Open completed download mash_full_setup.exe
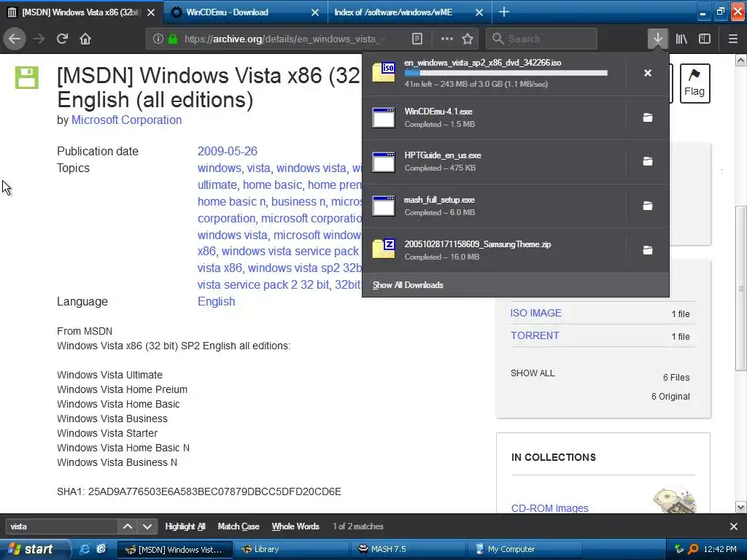 point(494,206)
